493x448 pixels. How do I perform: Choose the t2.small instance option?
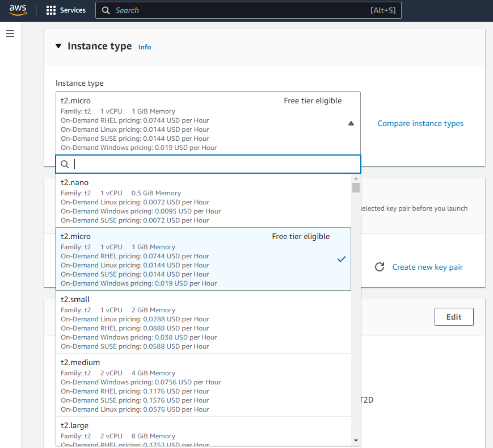(x=204, y=322)
